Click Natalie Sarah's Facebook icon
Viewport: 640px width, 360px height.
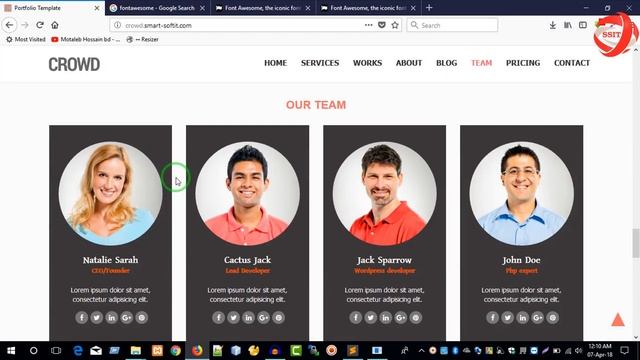point(81,318)
